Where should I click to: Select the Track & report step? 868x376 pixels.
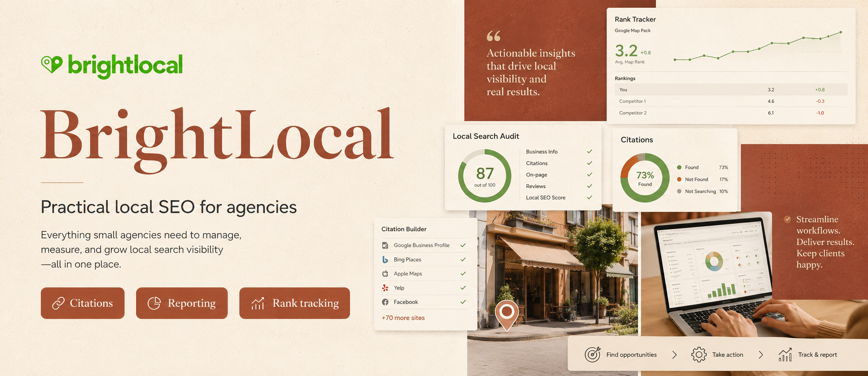808,355
